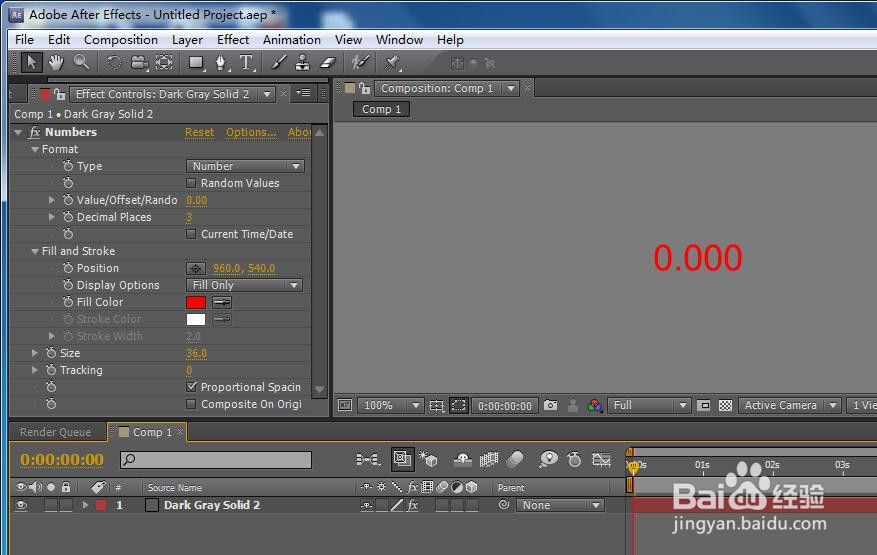The height and width of the screenshot is (555, 877).
Task: Select the Roto Brush tool
Action: [x=360, y=62]
